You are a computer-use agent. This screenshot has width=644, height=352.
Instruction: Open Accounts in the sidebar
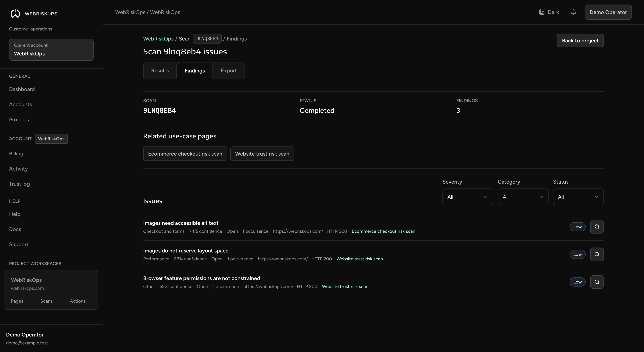coord(20,104)
